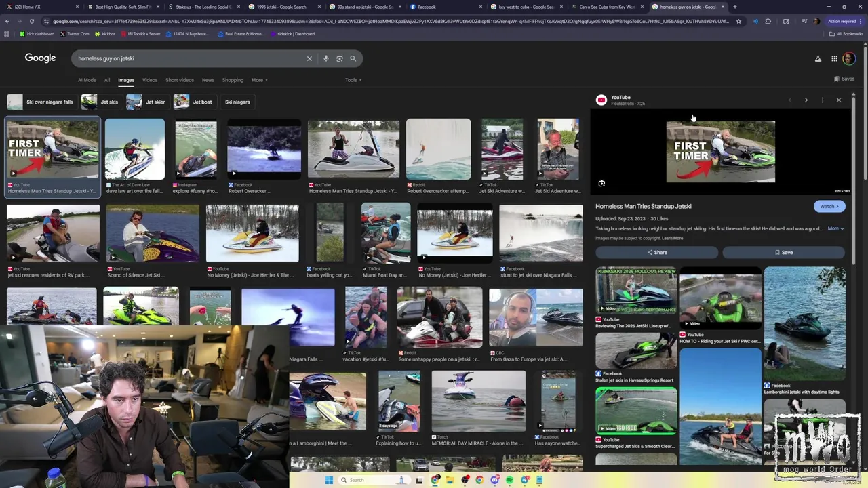The height and width of the screenshot is (488, 868).
Task: Switch to Facebook Chrome tab
Action: tap(445, 7)
